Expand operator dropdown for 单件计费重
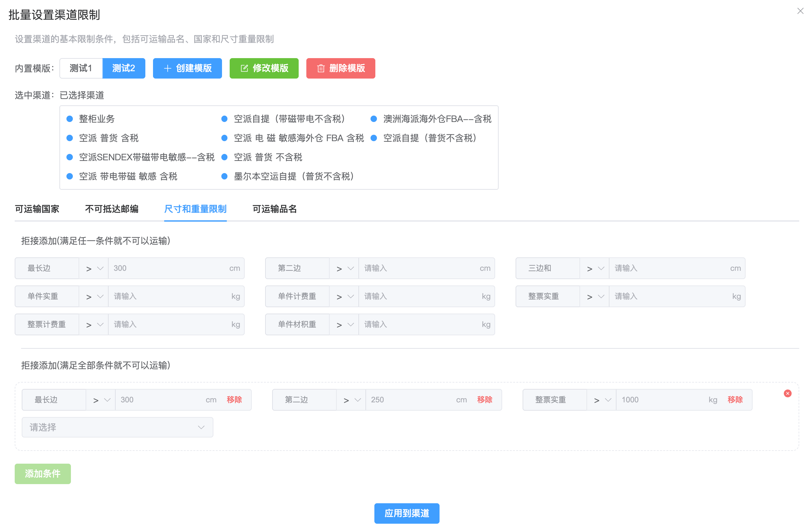This screenshot has height=532, width=812. tap(344, 296)
